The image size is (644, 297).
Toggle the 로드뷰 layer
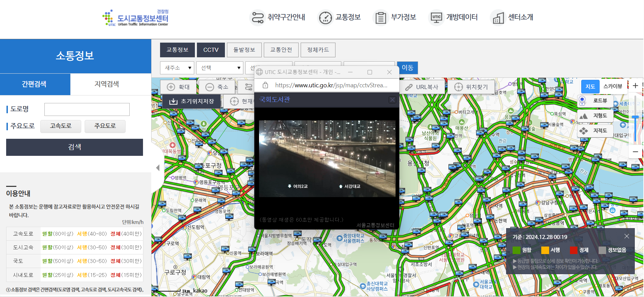pos(596,101)
